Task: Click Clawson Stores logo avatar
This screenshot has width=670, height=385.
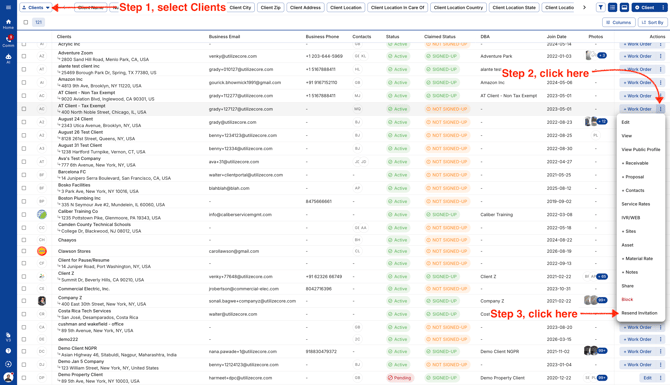Action: point(42,251)
